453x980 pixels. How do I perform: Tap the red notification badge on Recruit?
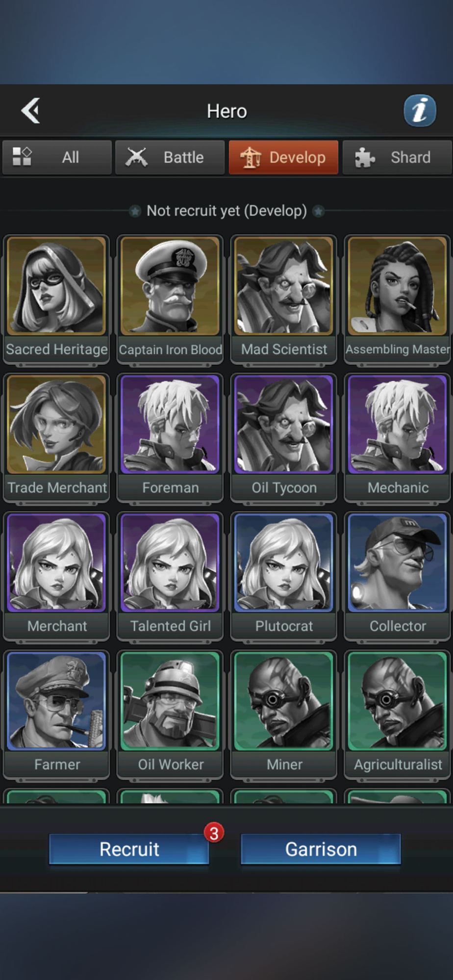point(214,833)
